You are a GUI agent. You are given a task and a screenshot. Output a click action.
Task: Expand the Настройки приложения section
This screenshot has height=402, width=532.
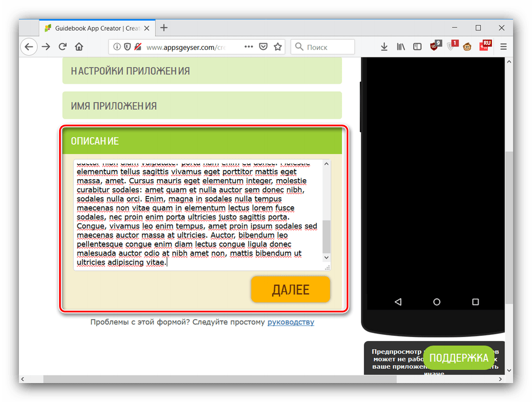click(202, 71)
